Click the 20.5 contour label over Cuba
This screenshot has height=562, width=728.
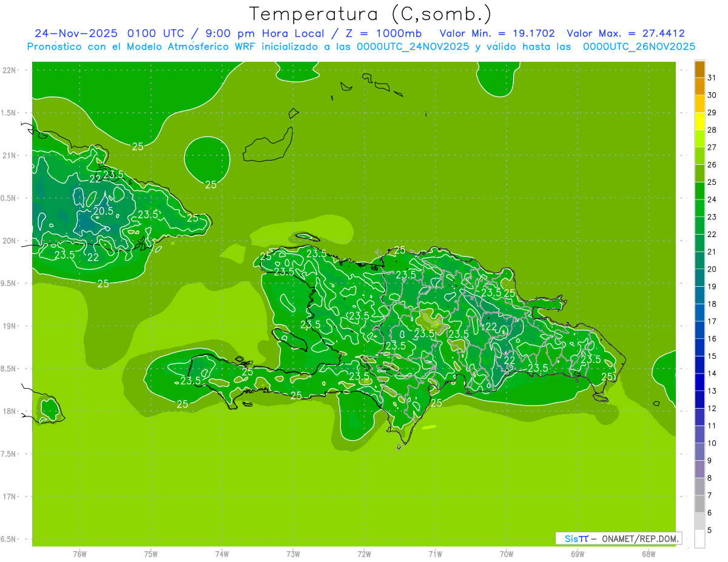(103, 211)
